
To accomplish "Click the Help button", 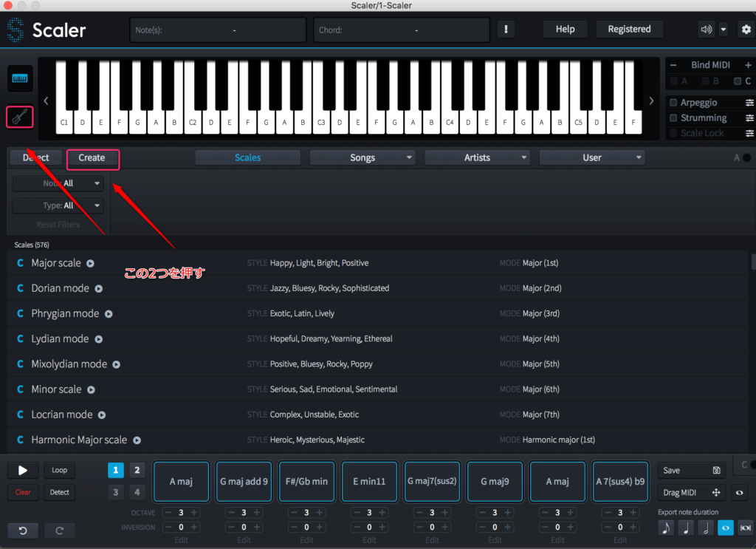I will pos(565,30).
